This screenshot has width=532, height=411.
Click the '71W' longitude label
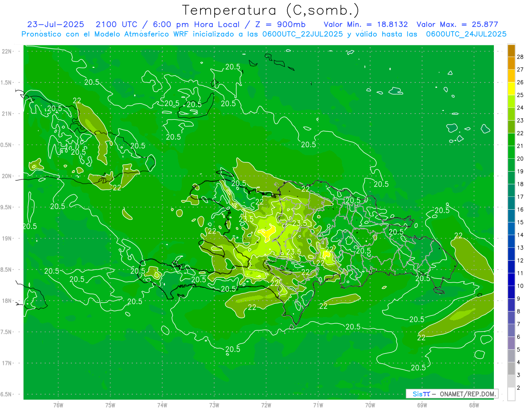(x=318, y=405)
